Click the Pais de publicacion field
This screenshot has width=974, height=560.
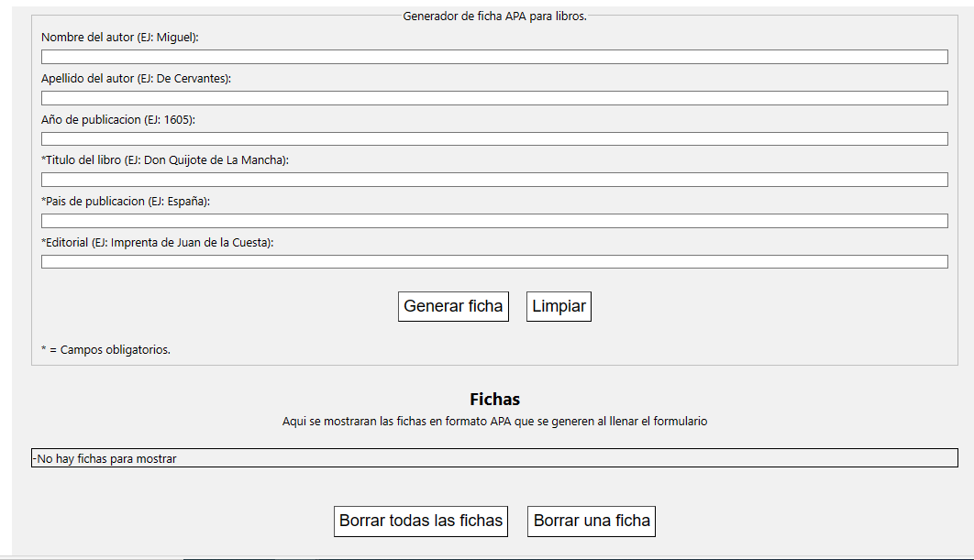click(494, 220)
